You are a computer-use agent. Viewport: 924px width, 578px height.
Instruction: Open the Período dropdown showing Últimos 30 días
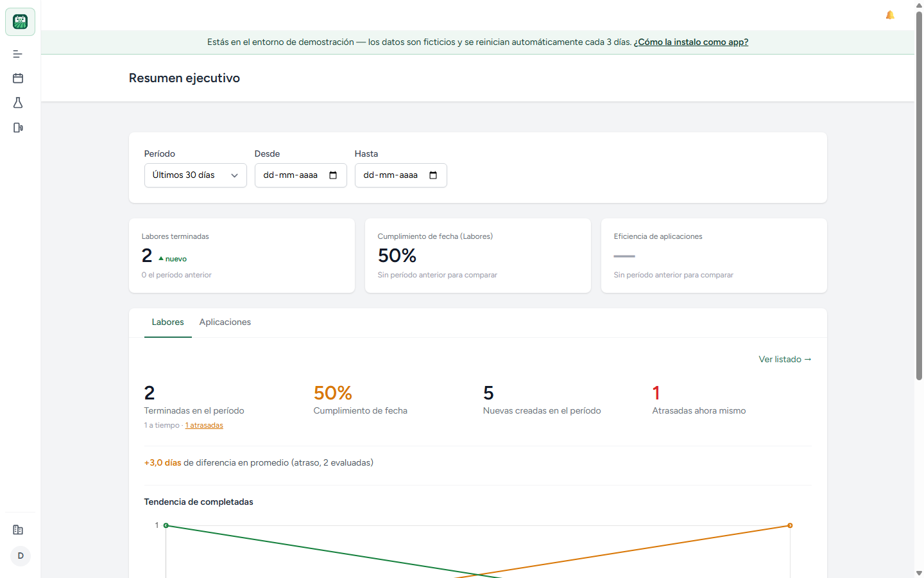[x=196, y=175]
